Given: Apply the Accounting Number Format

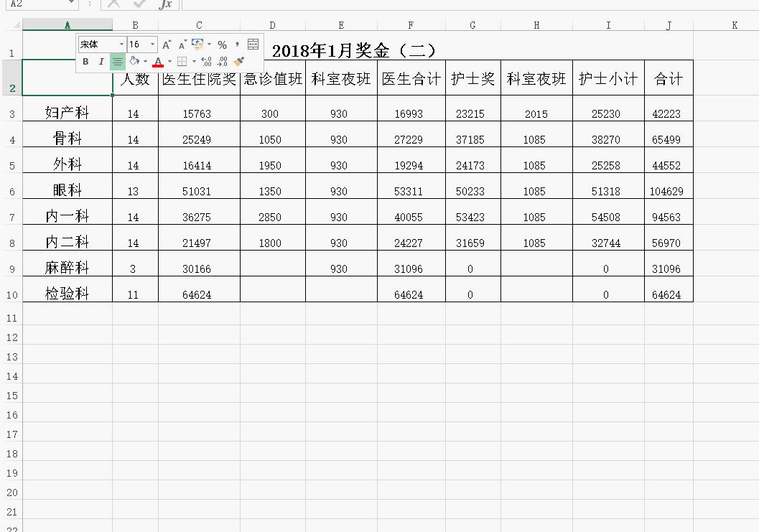Looking at the screenshot, I should [198, 43].
